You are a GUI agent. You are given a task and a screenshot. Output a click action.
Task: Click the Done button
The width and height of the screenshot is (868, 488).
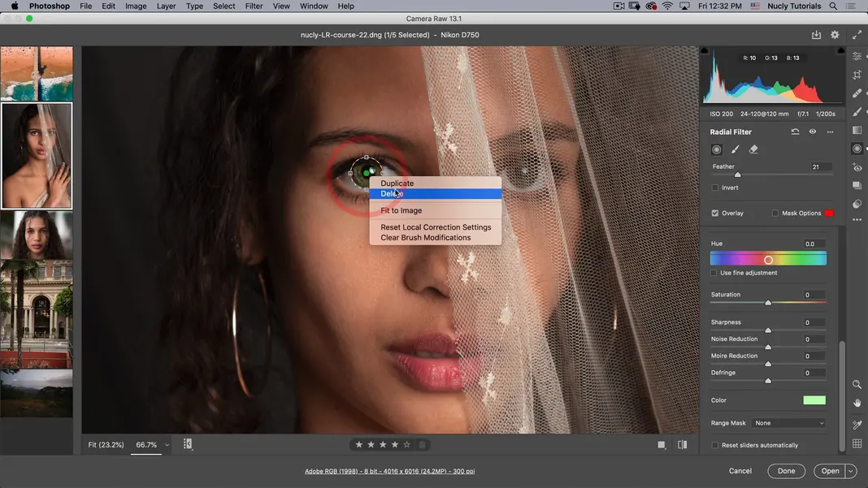(x=786, y=471)
